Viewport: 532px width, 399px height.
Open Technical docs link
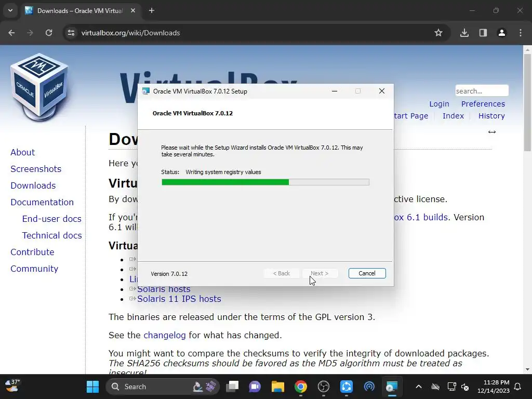click(x=52, y=235)
